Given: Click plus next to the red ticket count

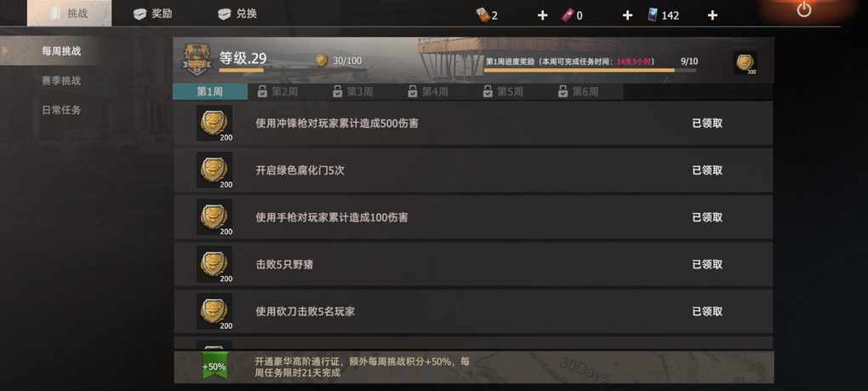Looking at the screenshot, I should [627, 15].
